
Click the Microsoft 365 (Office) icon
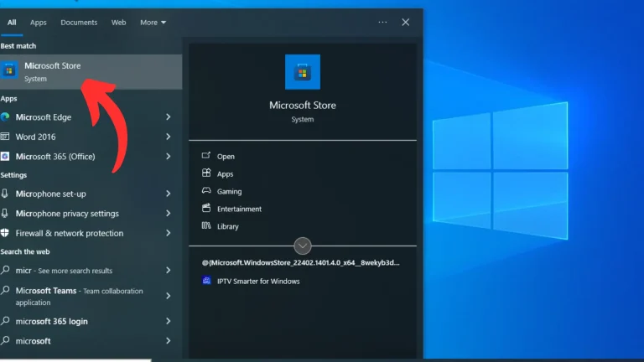(x=5, y=157)
